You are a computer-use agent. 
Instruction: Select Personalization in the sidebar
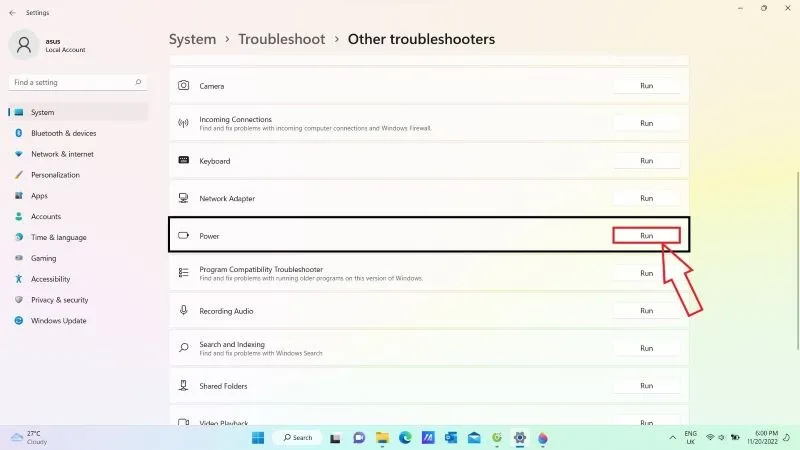tap(55, 175)
